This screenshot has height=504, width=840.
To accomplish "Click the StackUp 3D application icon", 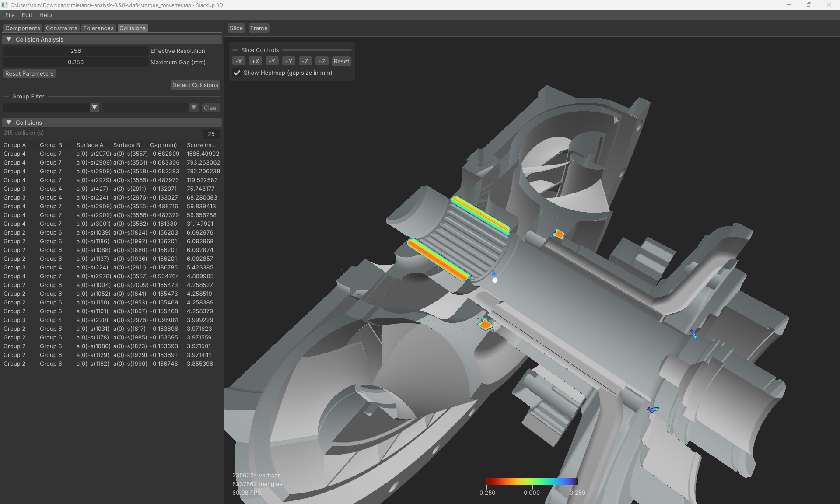I will (4, 5).
